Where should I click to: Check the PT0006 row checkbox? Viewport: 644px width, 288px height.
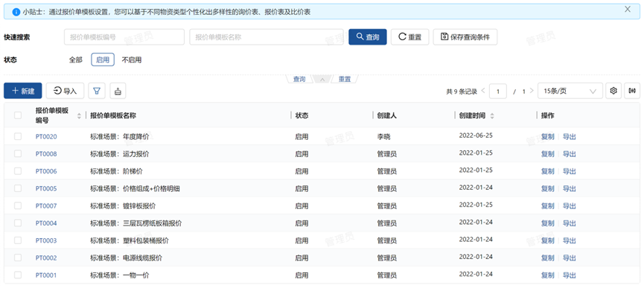(18, 171)
